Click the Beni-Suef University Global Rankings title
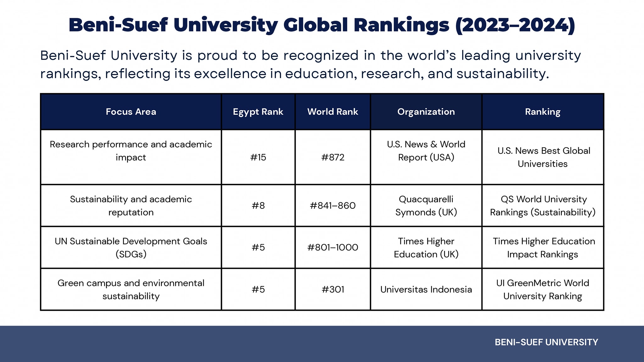 (322, 25)
